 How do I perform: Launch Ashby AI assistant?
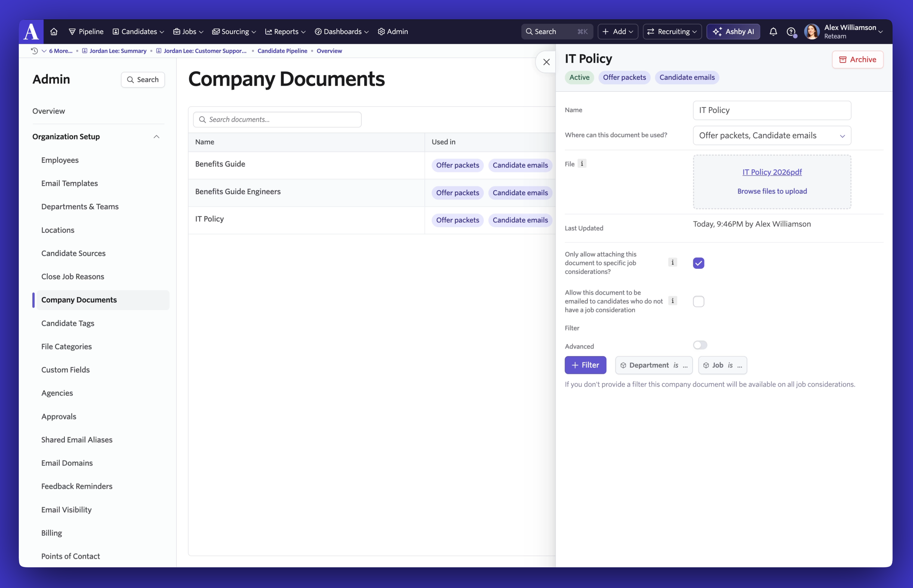pyautogui.click(x=734, y=31)
